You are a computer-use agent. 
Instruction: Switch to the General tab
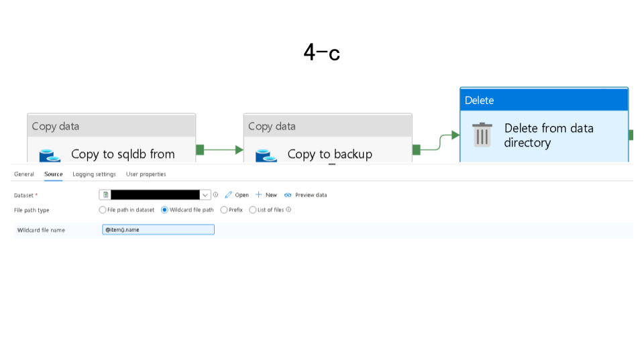(24, 174)
